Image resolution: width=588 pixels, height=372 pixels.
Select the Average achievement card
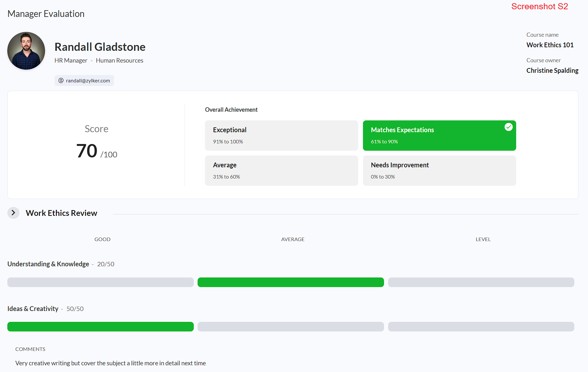click(281, 171)
